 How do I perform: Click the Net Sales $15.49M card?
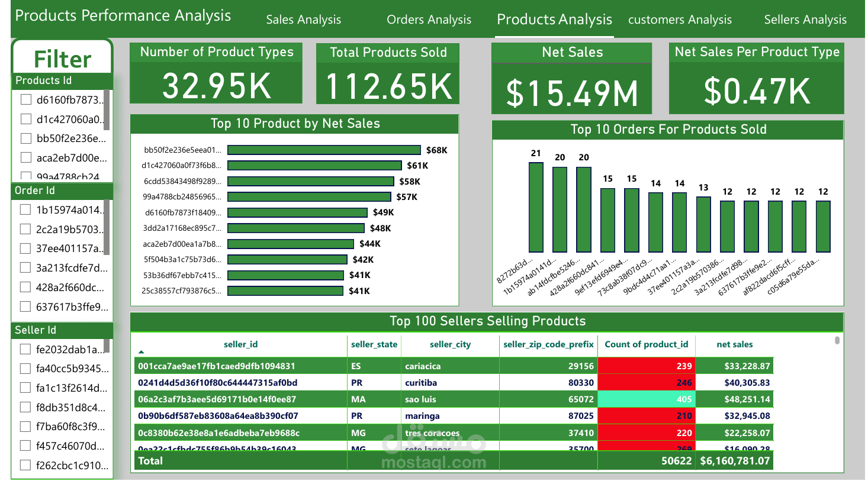(x=571, y=79)
